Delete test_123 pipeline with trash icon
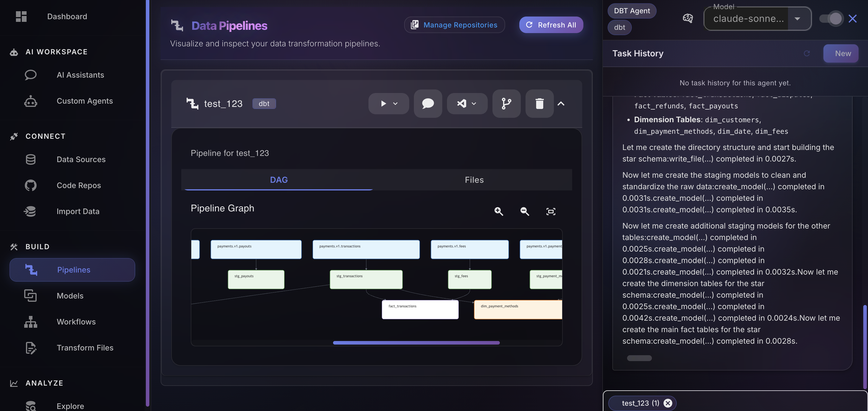This screenshot has width=868, height=411. pos(539,103)
